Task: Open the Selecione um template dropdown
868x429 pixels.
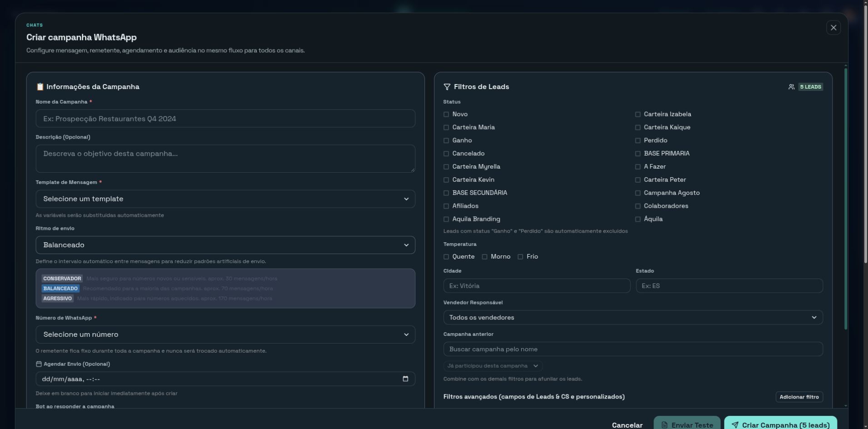Action: click(225, 199)
